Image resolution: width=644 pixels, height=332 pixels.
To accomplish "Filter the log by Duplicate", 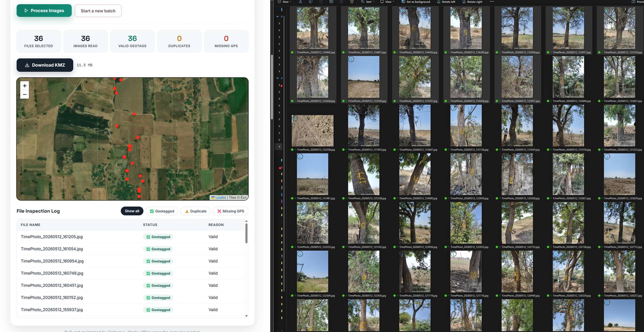I will pyautogui.click(x=196, y=211).
